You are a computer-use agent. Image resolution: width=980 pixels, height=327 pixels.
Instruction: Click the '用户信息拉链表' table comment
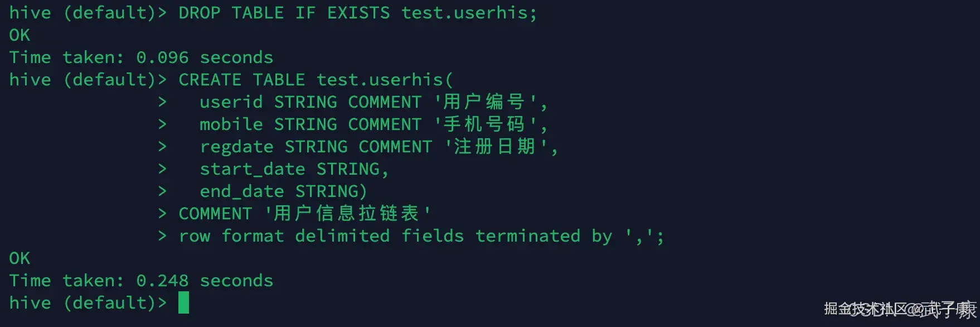pyautogui.click(x=347, y=214)
